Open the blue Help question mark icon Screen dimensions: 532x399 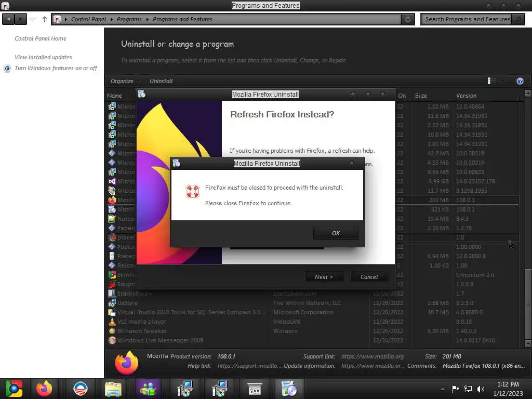(x=520, y=81)
